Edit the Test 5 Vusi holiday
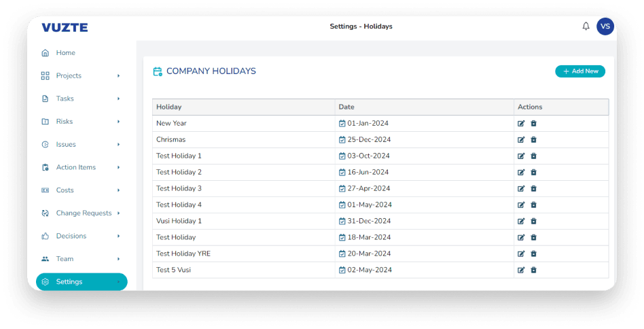This screenshot has width=644, height=329. click(x=521, y=271)
